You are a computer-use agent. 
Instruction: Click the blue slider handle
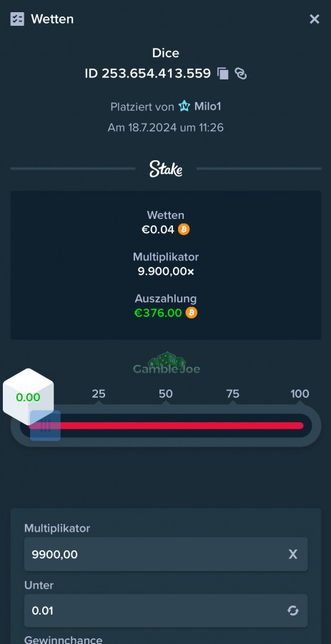coord(45,426)
